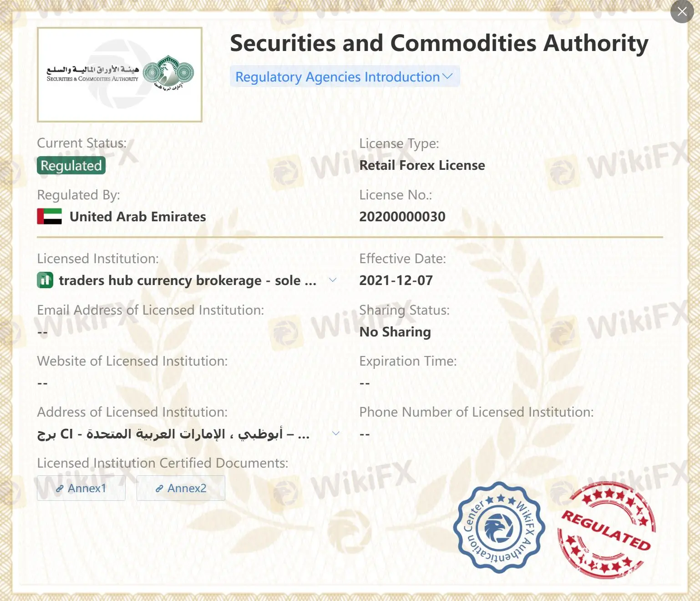
Task: Click the Effective Date label
Action: click(x=403, y=259)
